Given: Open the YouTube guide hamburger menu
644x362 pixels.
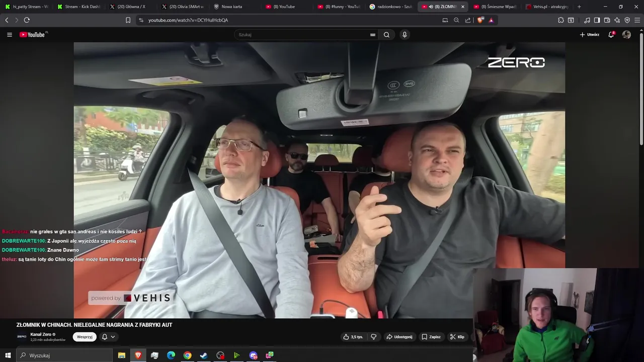Looking at the screenshot, I should pos(9,35).
